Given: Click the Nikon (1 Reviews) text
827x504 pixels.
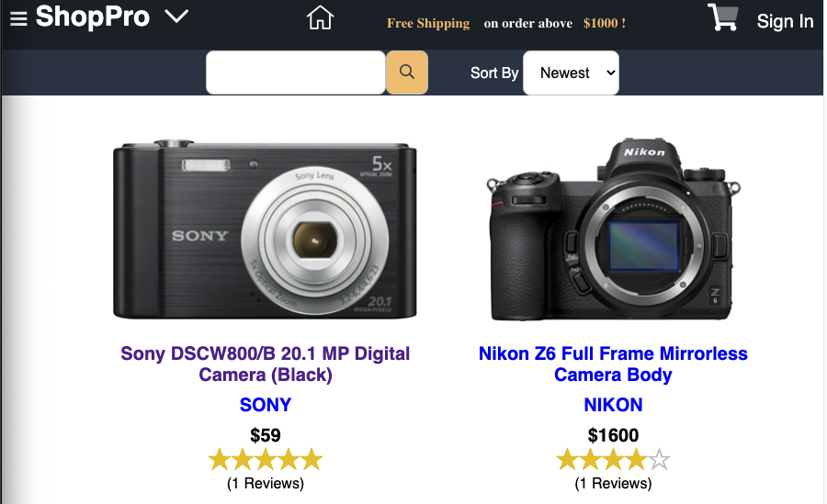Looking at the screenshot, I should tap(613, 483).
